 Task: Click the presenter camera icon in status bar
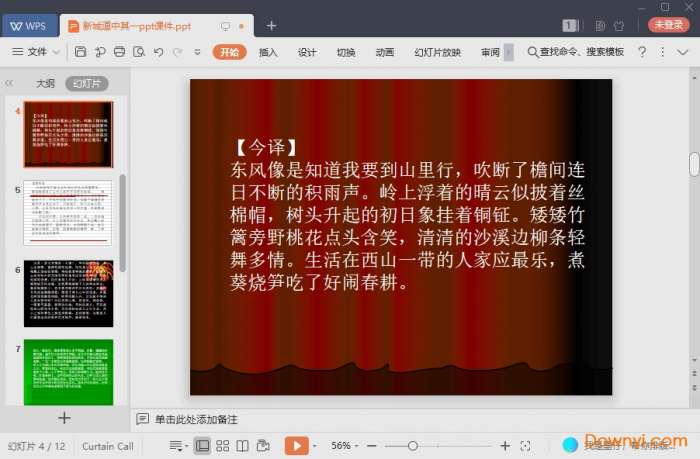(263, 446)
